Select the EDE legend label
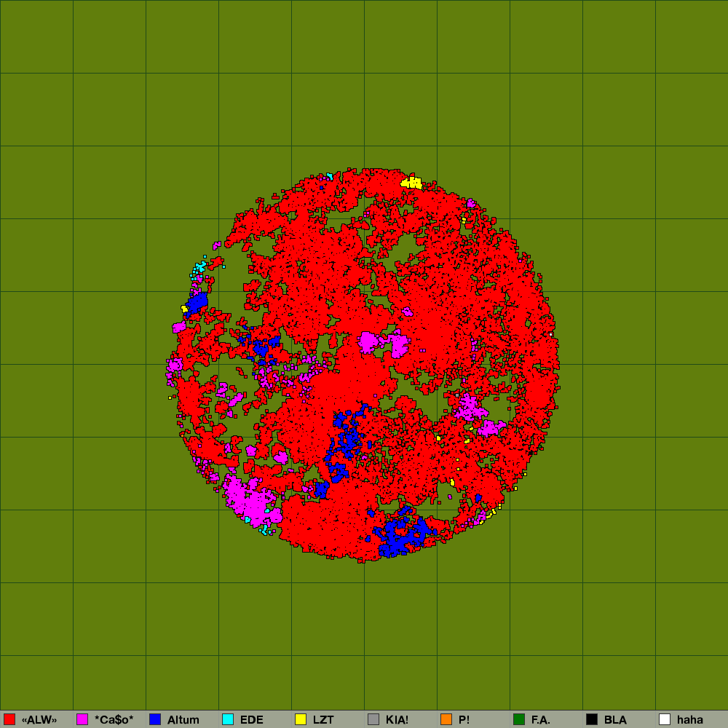 252,720
